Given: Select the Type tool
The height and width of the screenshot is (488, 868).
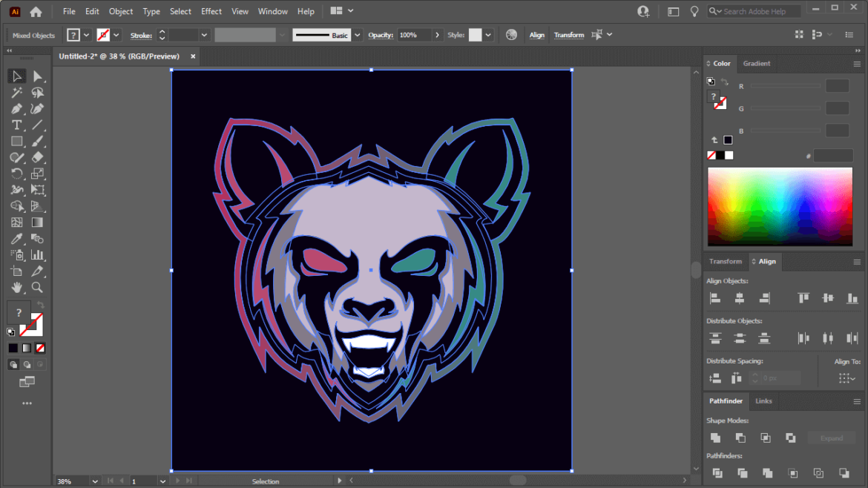Looking at the screenshot, I should point(16,125).
